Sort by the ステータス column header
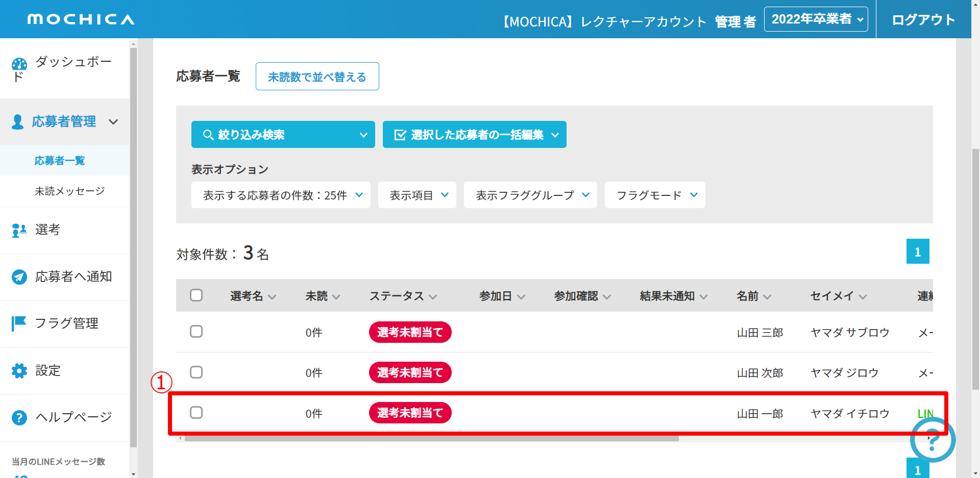Viewport: 980px width, 478px height. (403, 296)
